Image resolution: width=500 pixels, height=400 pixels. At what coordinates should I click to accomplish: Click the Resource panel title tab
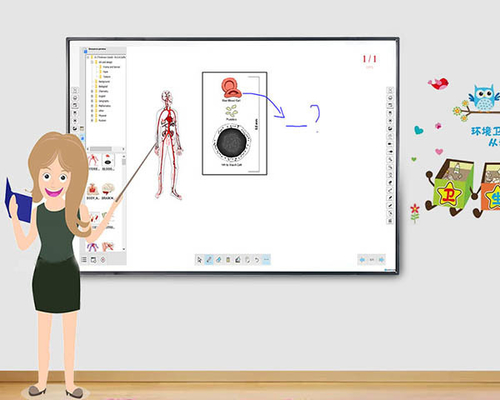point(97,49)
